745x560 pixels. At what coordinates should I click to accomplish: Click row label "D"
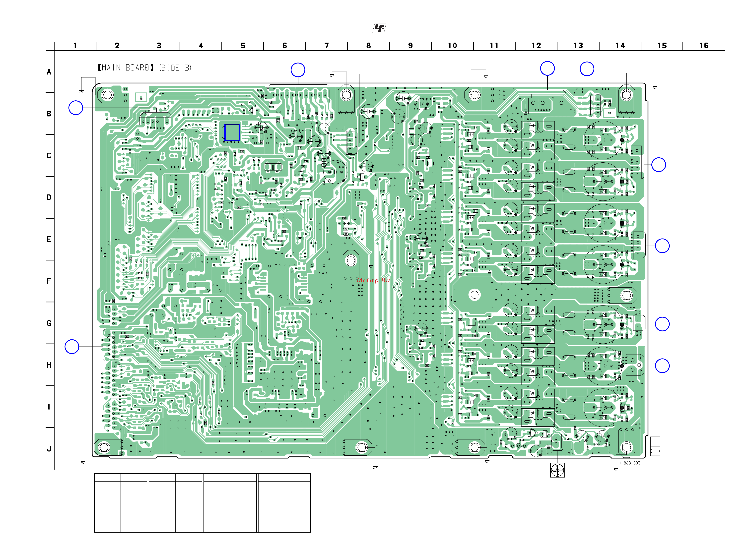pyautogui.click(x=49, y=197)
